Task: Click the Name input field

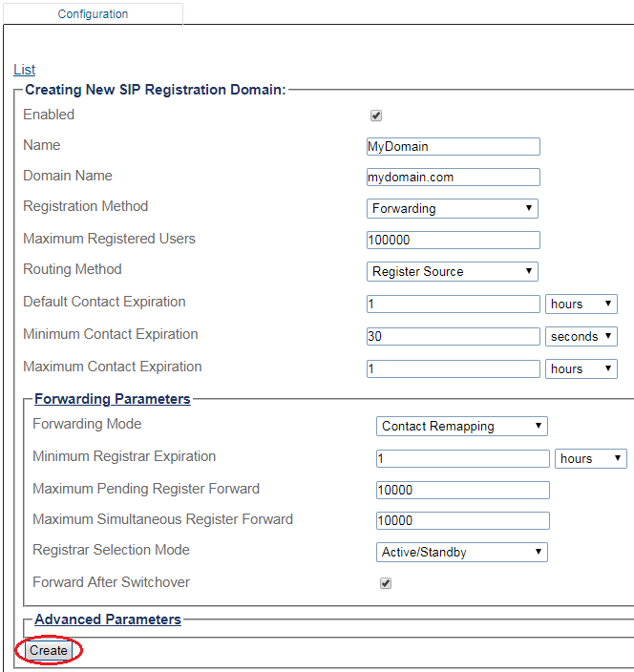Action: (454, 147)
